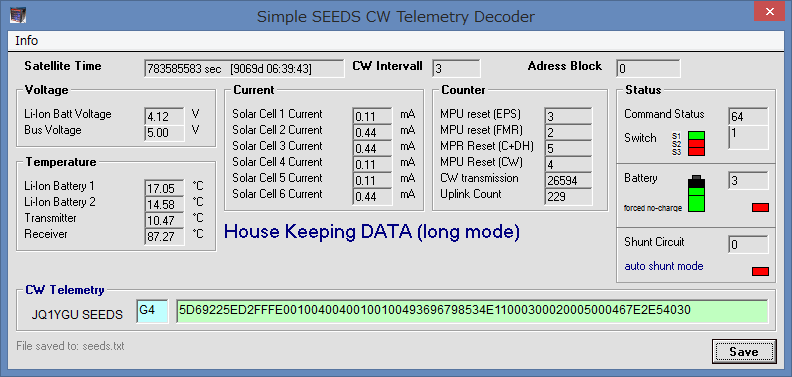Click the Battery value field showing 3
The width and height of the screenshot is (792, 377).
(x=748, y=180)
